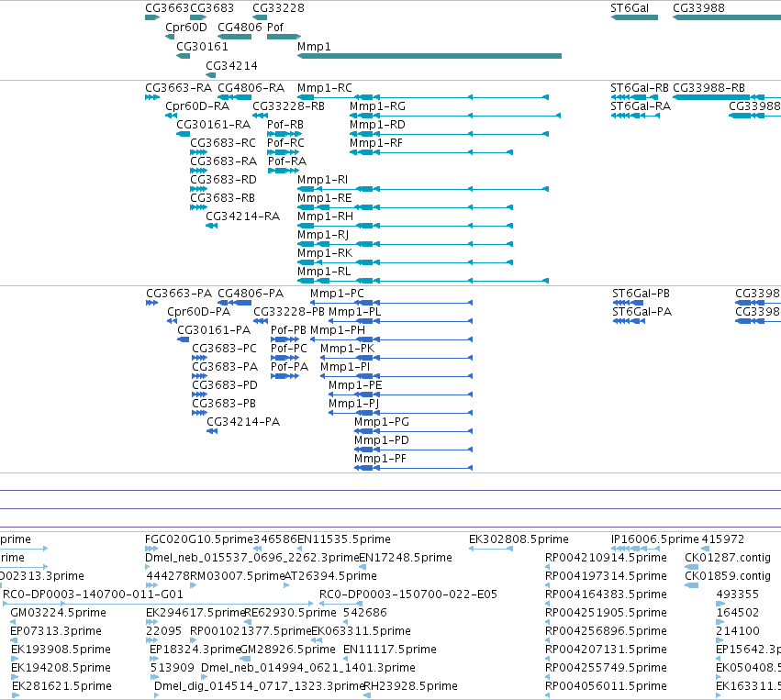Select transcript Mmp1-RI
Viewport: 781px width, 700px height.
423,189
